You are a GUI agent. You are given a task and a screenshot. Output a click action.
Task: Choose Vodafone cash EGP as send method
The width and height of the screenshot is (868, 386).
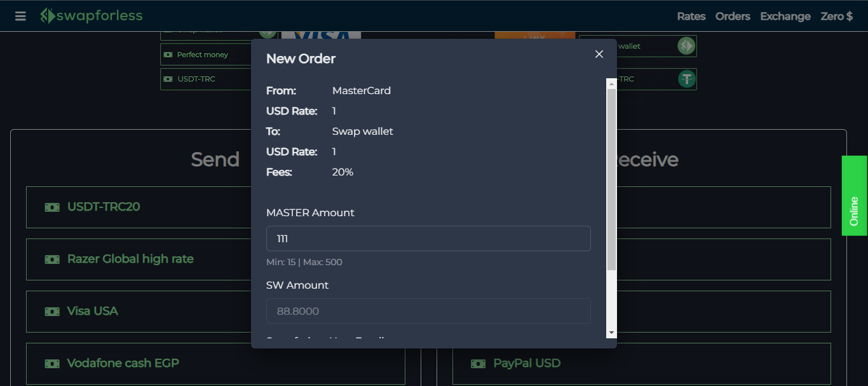pyautogui.click(x=123, y=363)
